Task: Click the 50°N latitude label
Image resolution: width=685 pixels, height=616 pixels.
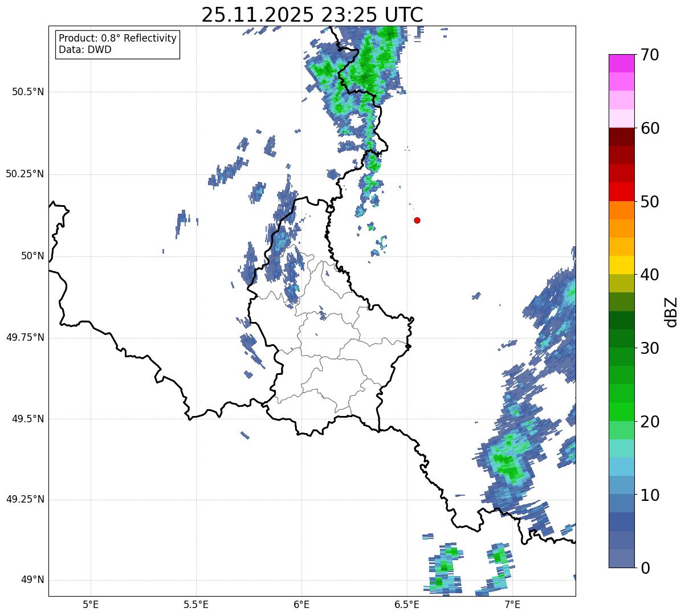Action: [32, 256]
